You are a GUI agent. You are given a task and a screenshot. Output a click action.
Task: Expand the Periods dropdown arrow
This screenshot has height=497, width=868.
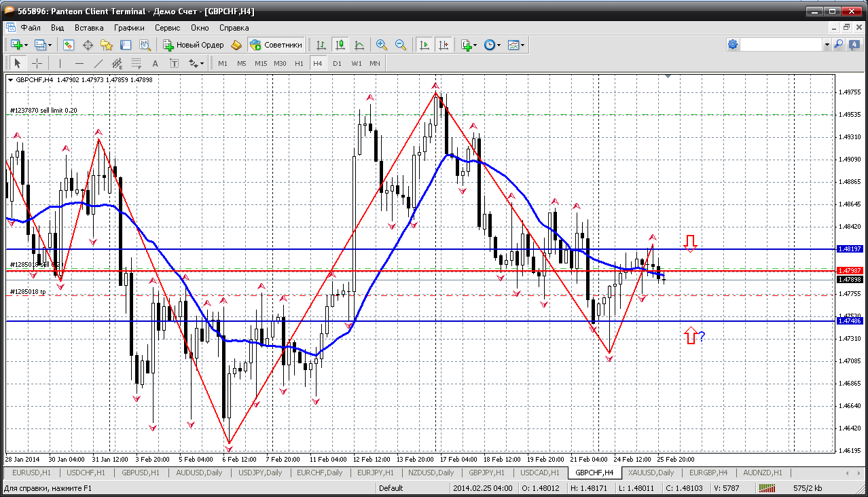pyautogui.click(x=499, y=45)
